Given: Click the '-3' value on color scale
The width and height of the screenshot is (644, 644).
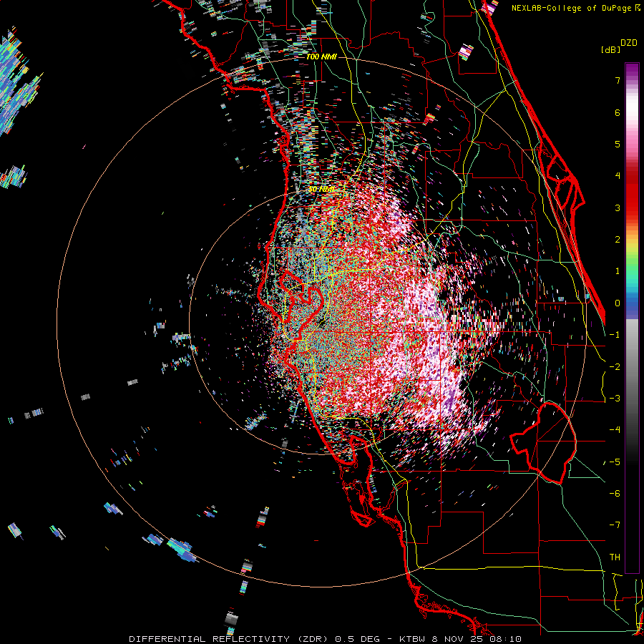Looking at the screenshot, I should 615,399.
